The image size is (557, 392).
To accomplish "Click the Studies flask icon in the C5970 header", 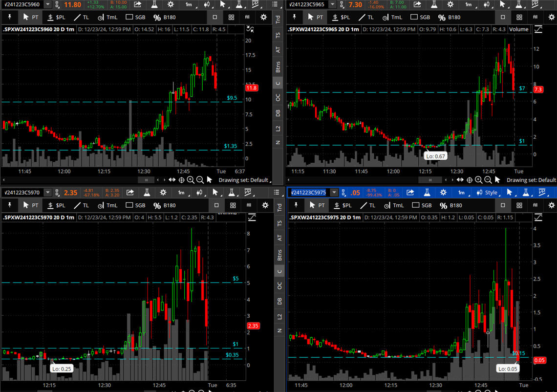I will coord(146,193).
